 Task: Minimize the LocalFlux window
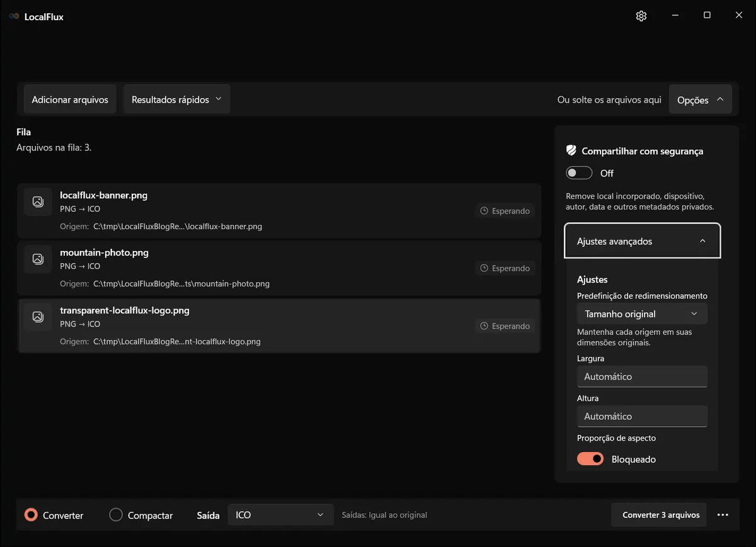pos(675,16)
